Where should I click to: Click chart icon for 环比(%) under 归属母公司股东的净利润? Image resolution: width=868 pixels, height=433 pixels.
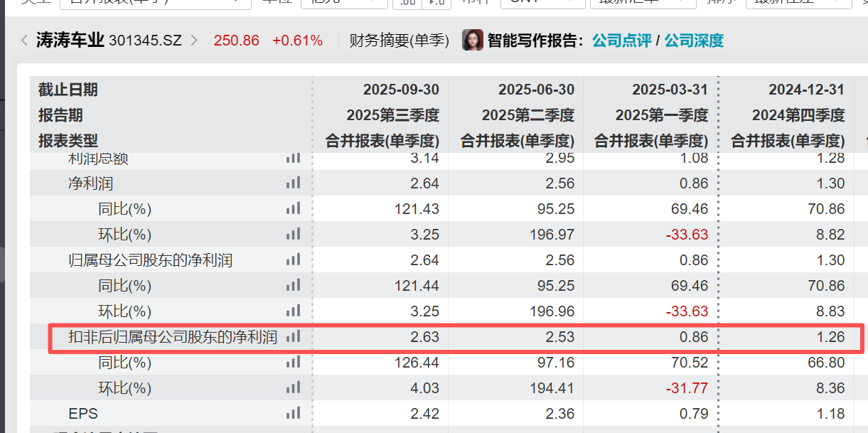[293, 311]
